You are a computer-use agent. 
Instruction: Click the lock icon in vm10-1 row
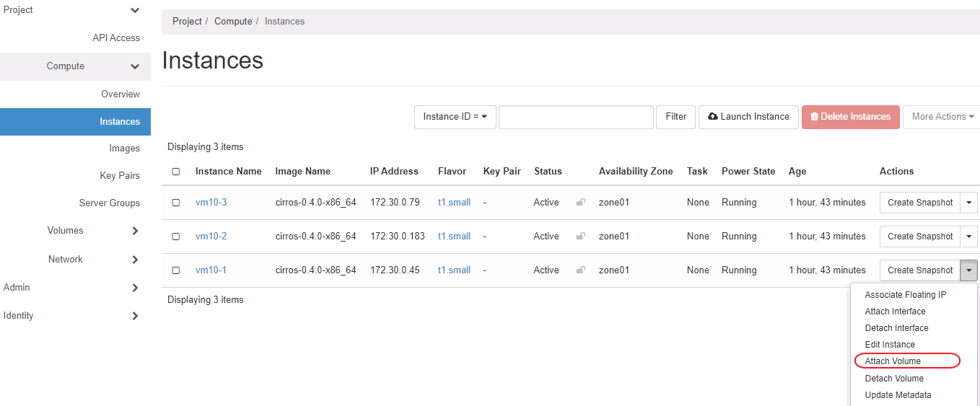click(580, 270)
